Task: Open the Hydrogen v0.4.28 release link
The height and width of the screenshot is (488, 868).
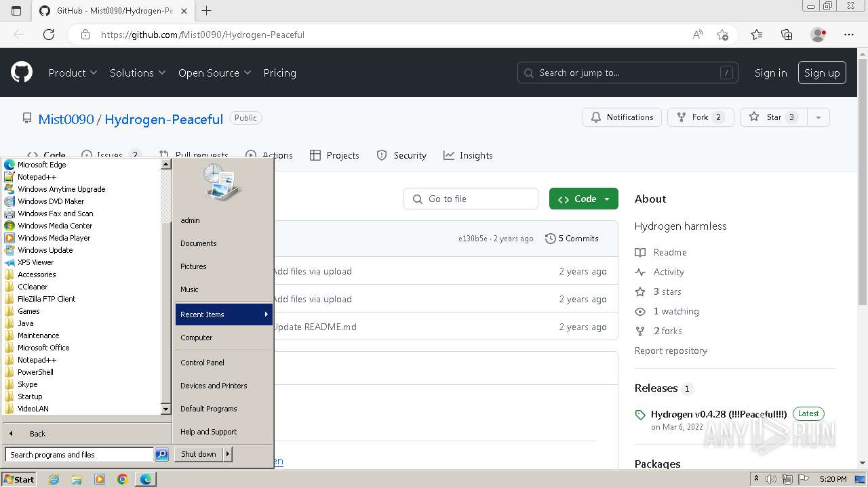Action: 719,414
